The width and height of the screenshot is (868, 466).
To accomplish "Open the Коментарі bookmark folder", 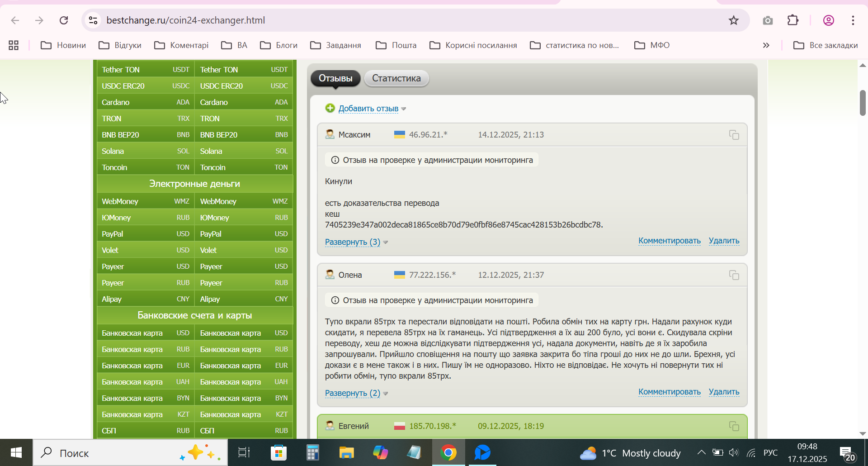I will pos(181,45).
